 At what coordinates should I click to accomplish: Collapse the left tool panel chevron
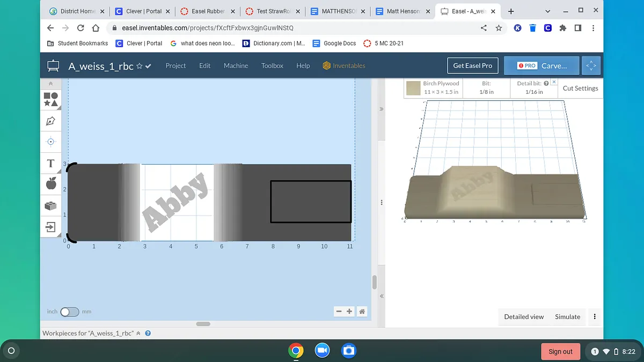coord(51,84)
